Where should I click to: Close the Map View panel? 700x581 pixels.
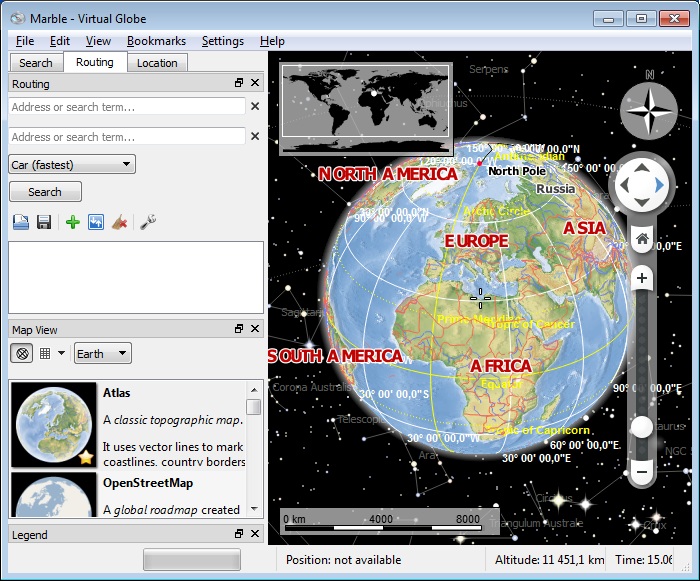click(255, 329)
